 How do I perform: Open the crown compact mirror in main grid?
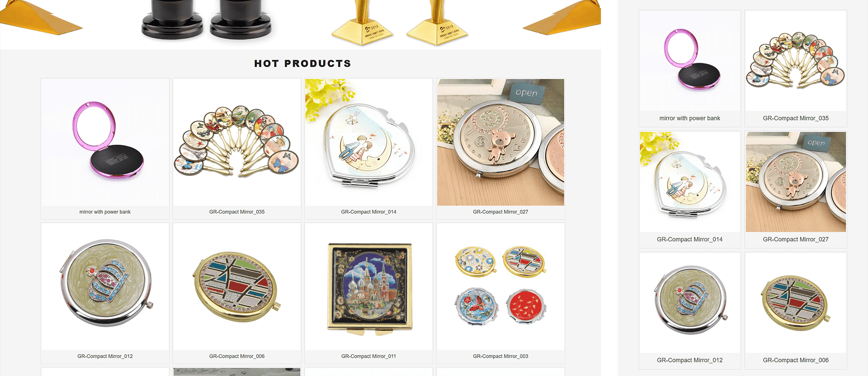tap(105, 287)
